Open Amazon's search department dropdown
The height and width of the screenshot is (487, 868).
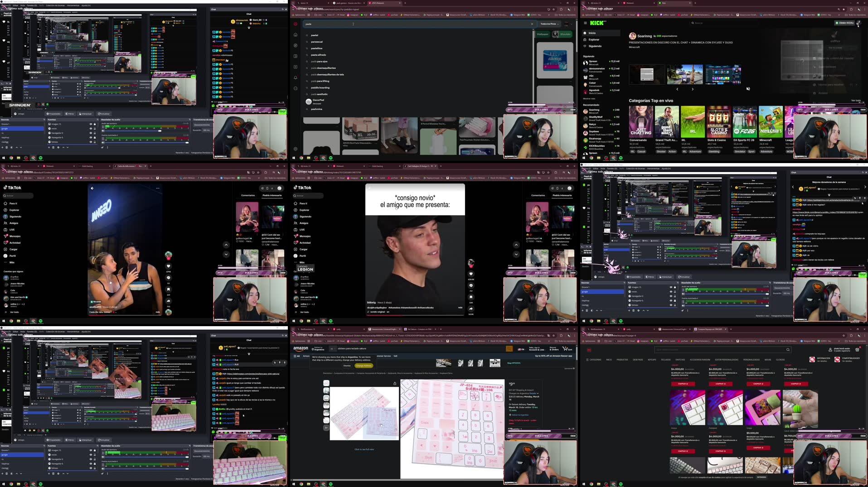pyautogui.click(x=333, y=349)
